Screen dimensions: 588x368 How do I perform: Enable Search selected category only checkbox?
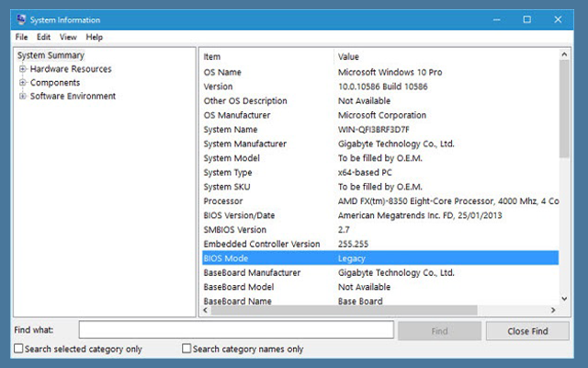coord(19,349)
